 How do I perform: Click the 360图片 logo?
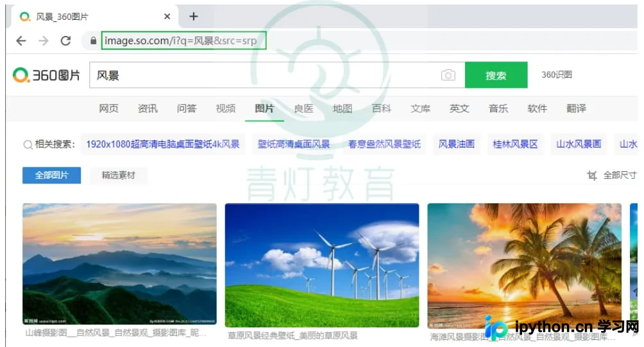(x=46, y=75)
